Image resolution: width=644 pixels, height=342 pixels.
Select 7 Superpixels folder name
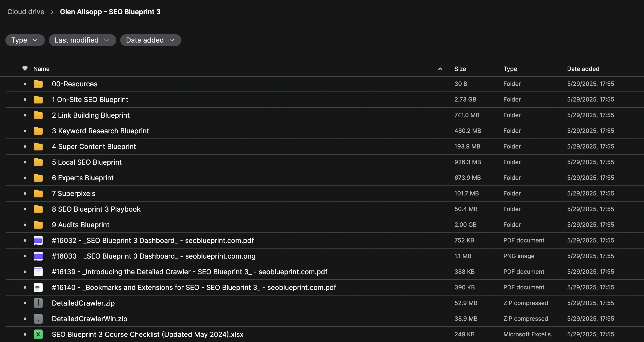[73, 193]
